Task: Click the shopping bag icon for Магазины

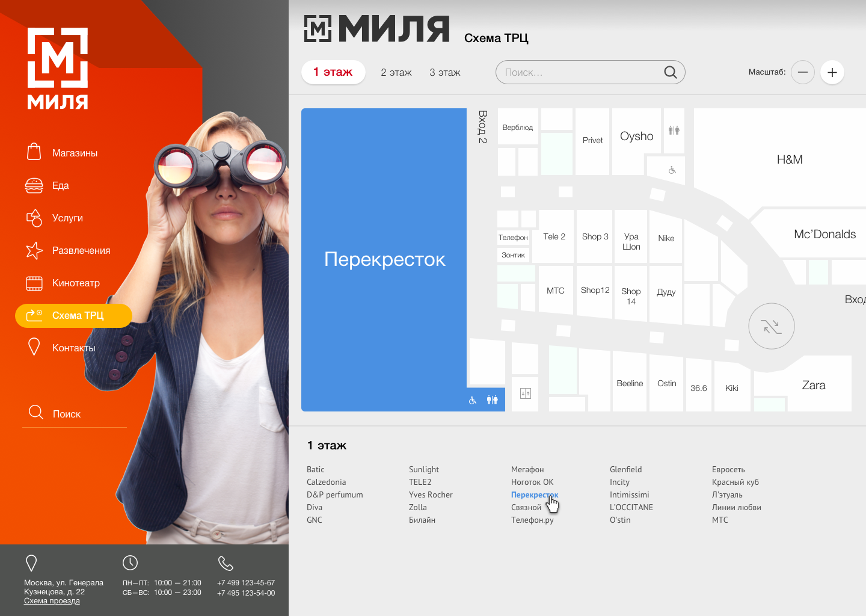Action: [34, 152]
